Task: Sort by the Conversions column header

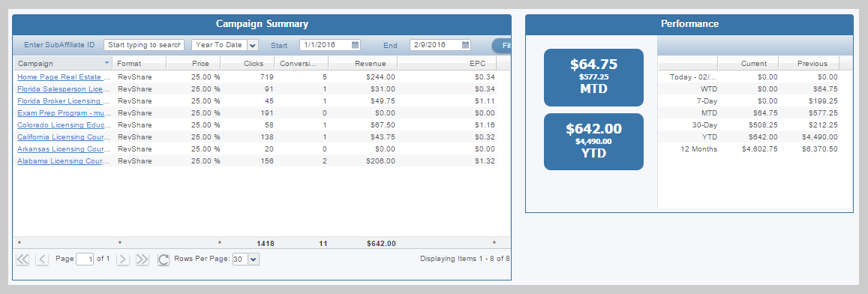Action: tap(301, 63)
